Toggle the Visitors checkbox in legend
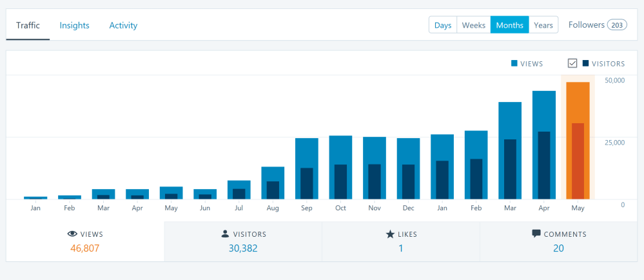Image resolution: width=644 pixels, height=280 pixels. pyautogui.click(x=572, y=63)
